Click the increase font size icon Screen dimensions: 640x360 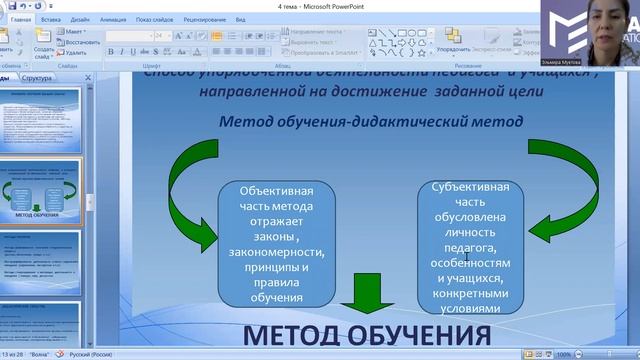[178, 36]
